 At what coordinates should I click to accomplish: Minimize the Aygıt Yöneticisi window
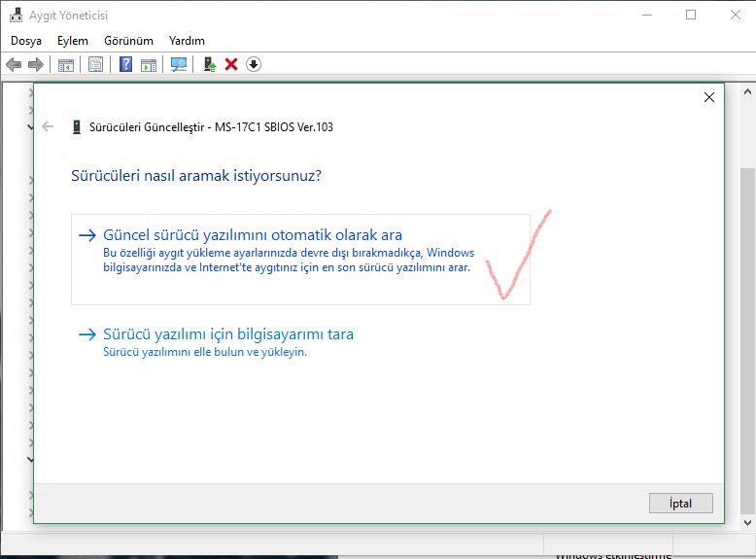[x=647, y=15]
